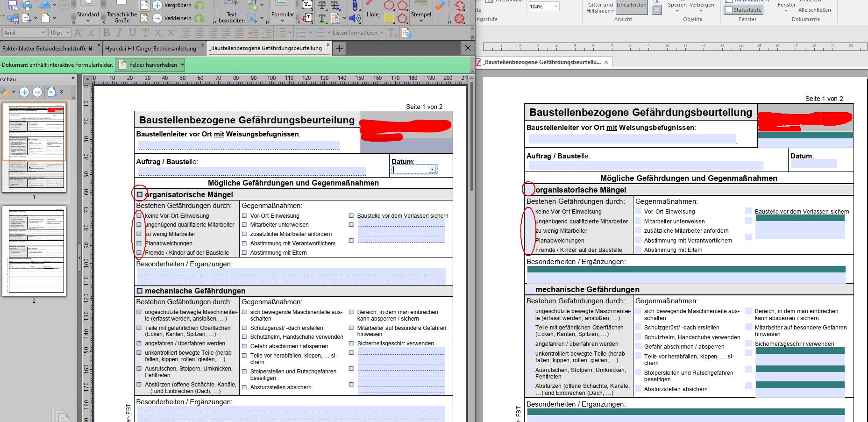
Task: Select the eraser tool
Action: pos(440,6)
